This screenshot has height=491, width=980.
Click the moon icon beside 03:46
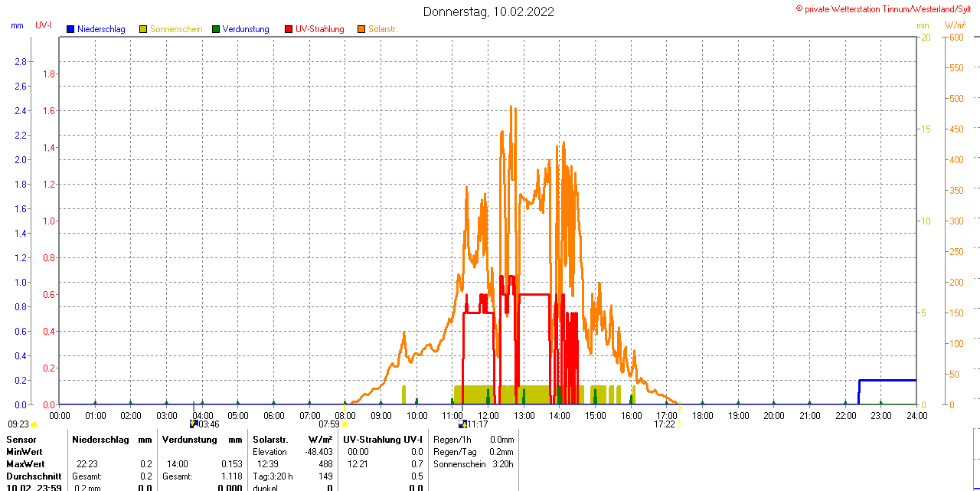(x=194, y=424)
